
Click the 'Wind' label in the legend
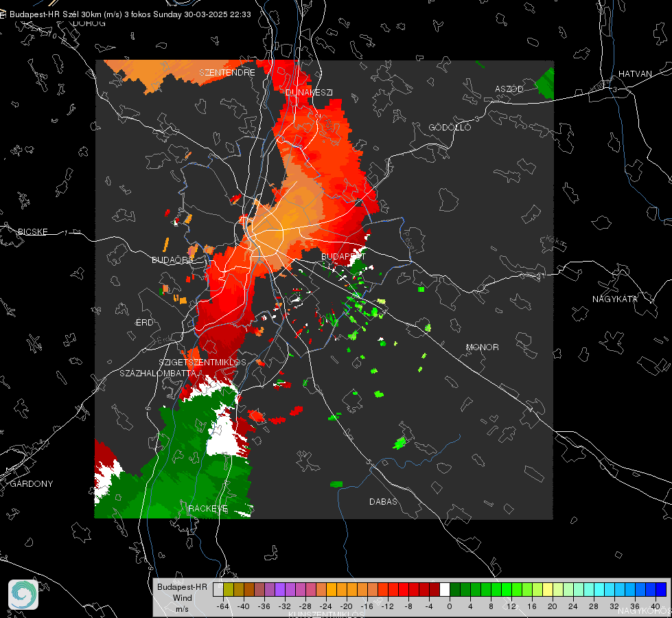[x=182, y=598]
